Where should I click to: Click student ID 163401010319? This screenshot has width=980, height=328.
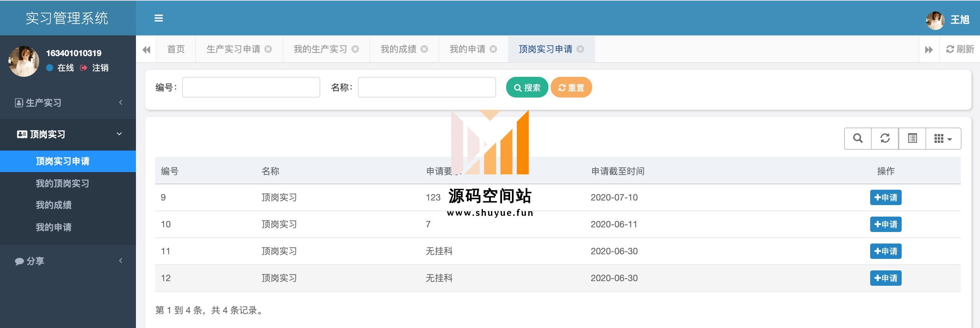click(x=74, y=53)
